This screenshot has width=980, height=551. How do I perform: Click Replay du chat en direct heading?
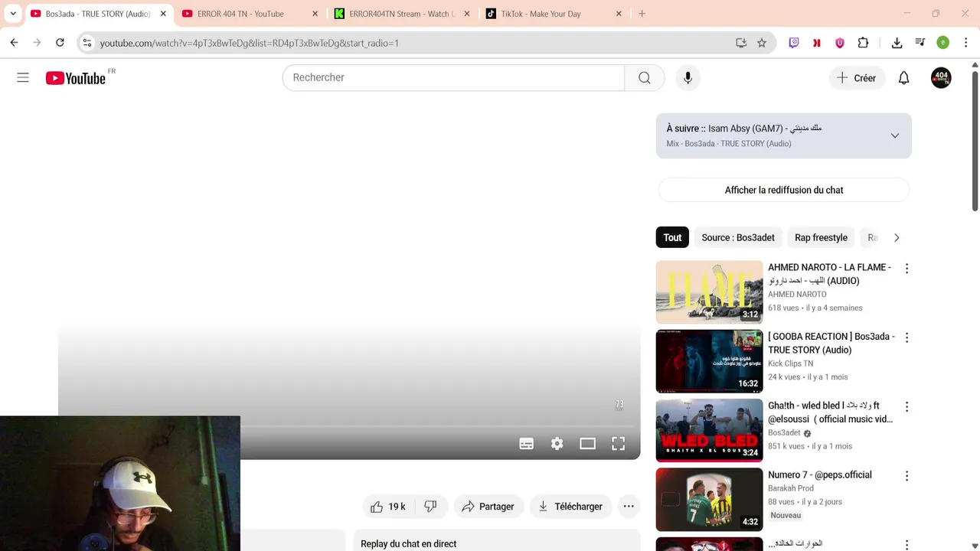[x=408, y=544]
